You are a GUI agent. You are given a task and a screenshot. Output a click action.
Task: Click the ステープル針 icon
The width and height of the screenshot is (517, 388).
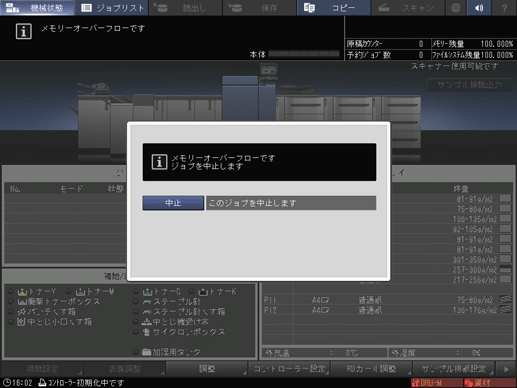tap(147, 302)
